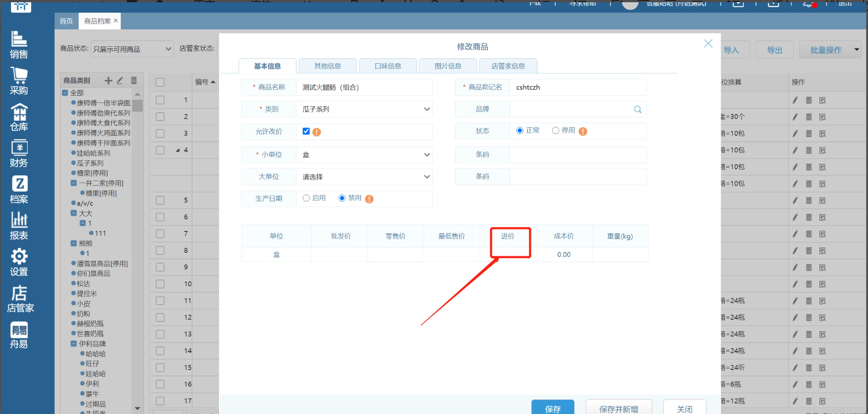Image resolution: width=868 pixels, height=414 pixels.
Task: Uncheck the 允许改价 checkbox
Action: (306, 131)
